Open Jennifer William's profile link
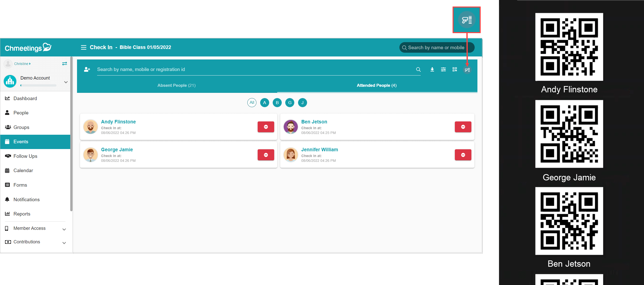Image resolution: width=644 pixels, height=285 pixels. pos(320,150)
